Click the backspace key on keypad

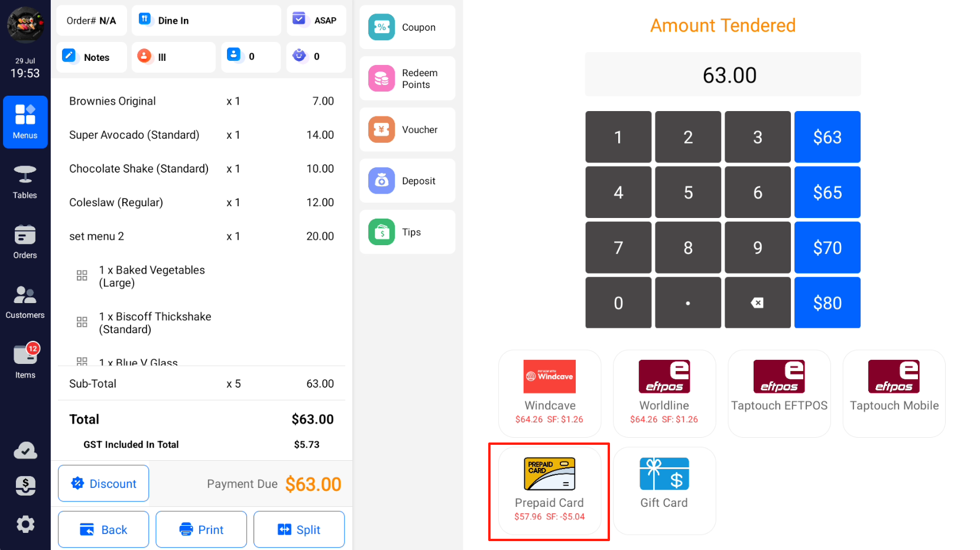click(758, 302)
